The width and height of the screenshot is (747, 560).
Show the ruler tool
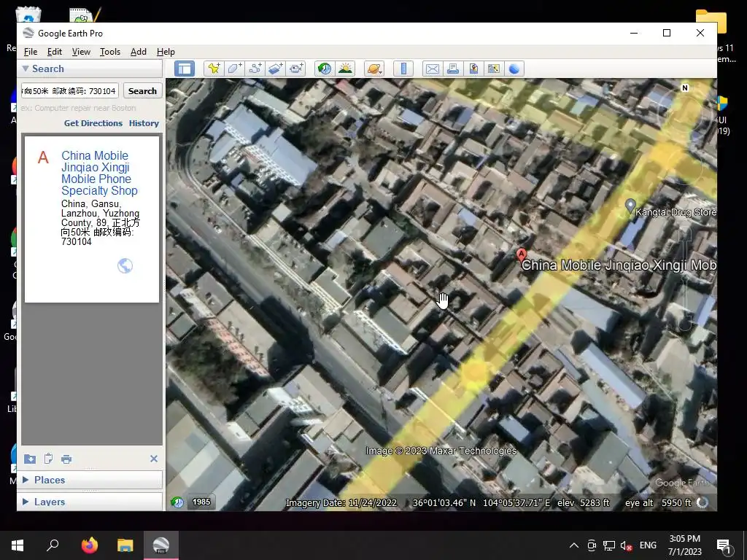(403, 69)
